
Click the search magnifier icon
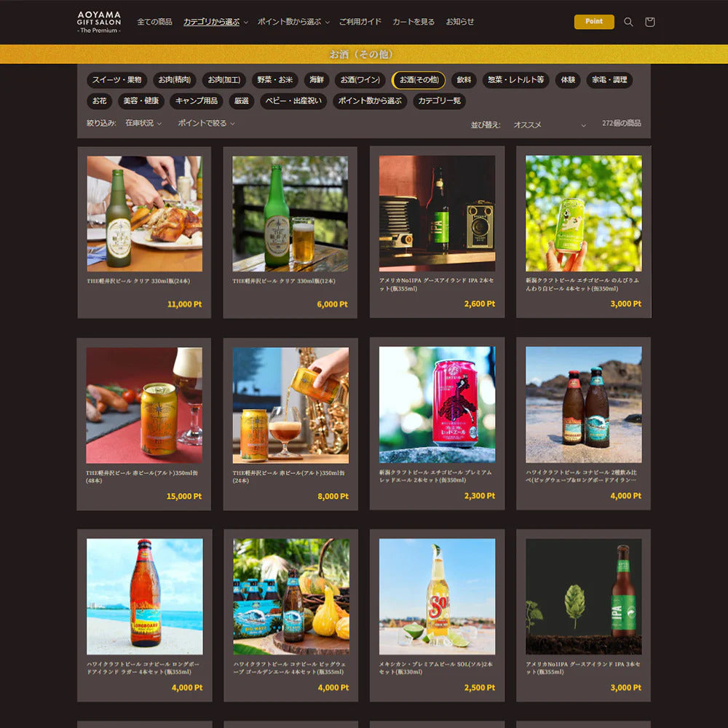click(x=628, y=22)
